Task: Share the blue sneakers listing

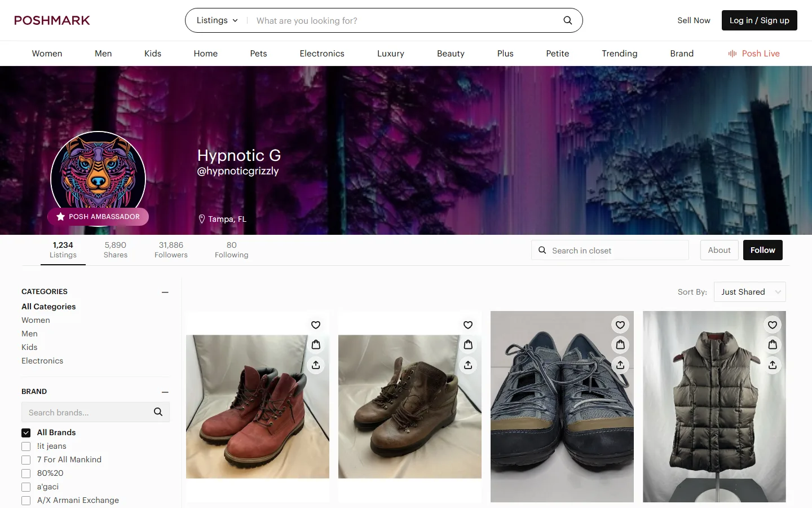Action: pos(620,365)
